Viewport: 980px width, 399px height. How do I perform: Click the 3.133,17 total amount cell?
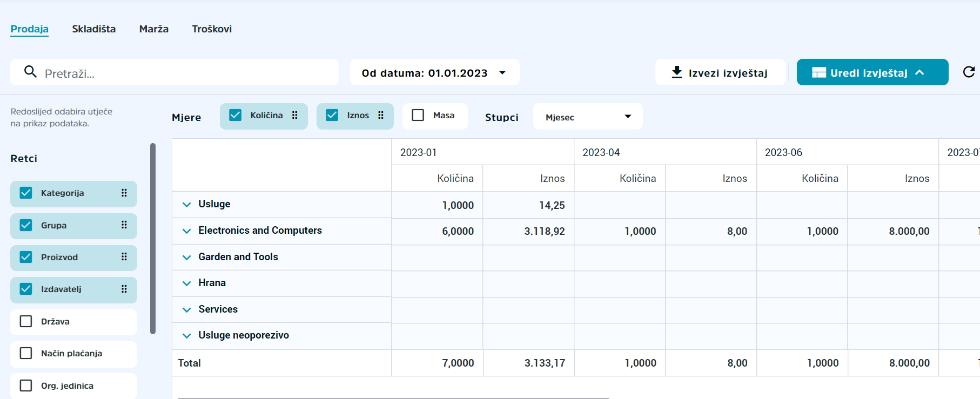(528, 363)
